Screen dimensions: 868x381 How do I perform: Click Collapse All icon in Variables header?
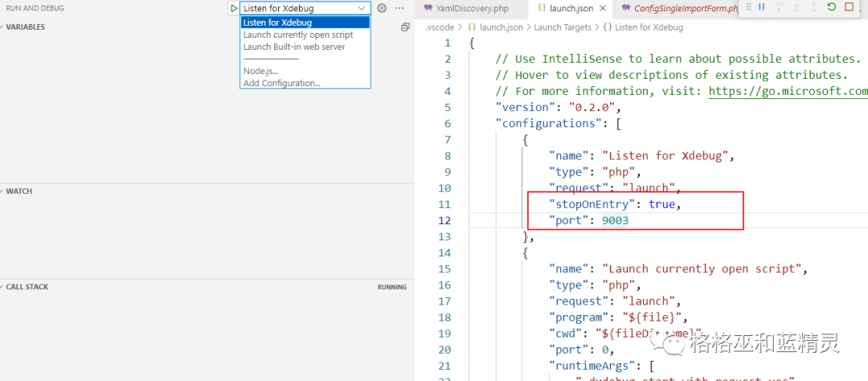coord(405,27)
